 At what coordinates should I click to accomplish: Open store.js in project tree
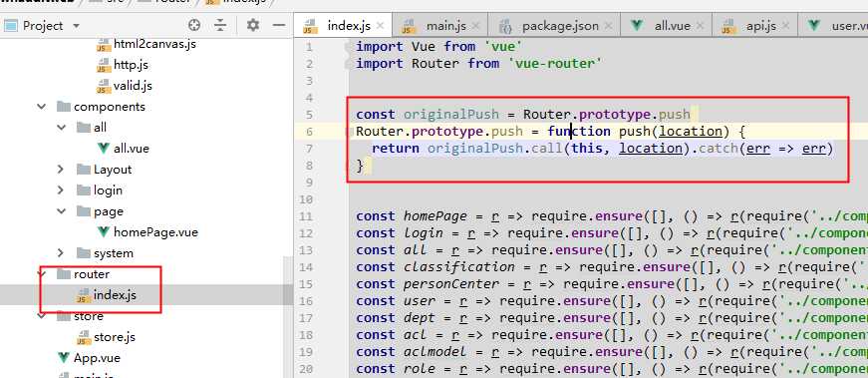coord(115,337)
